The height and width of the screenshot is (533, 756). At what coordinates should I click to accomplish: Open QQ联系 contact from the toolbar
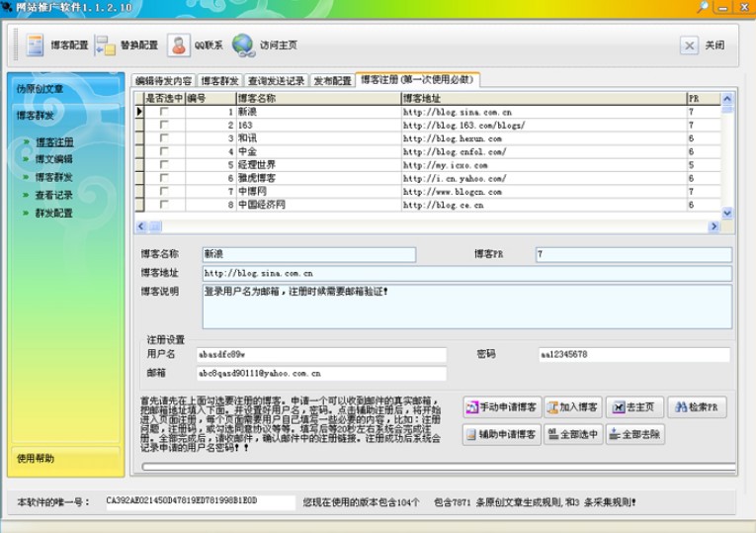[195, 45]
